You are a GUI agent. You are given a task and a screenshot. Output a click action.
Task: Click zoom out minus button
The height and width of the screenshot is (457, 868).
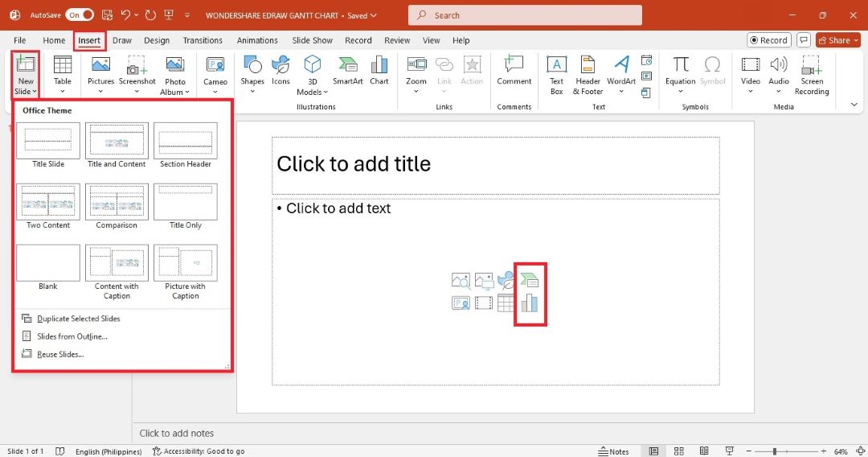click(748, 451)
